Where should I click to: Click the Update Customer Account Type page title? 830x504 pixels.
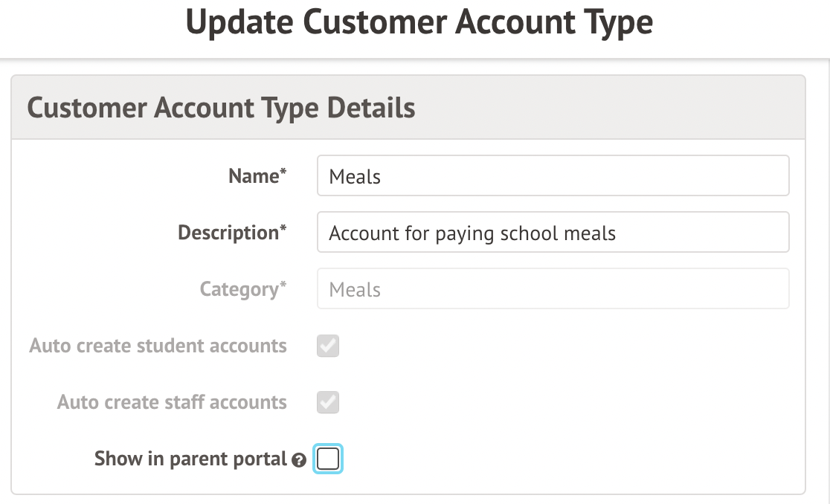[x=419, y=23]
